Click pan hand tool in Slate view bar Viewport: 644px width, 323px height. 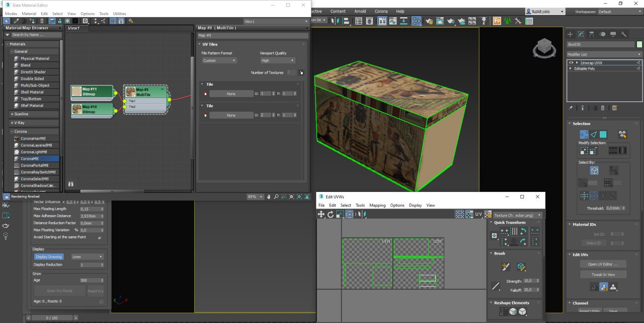(269, 197)
